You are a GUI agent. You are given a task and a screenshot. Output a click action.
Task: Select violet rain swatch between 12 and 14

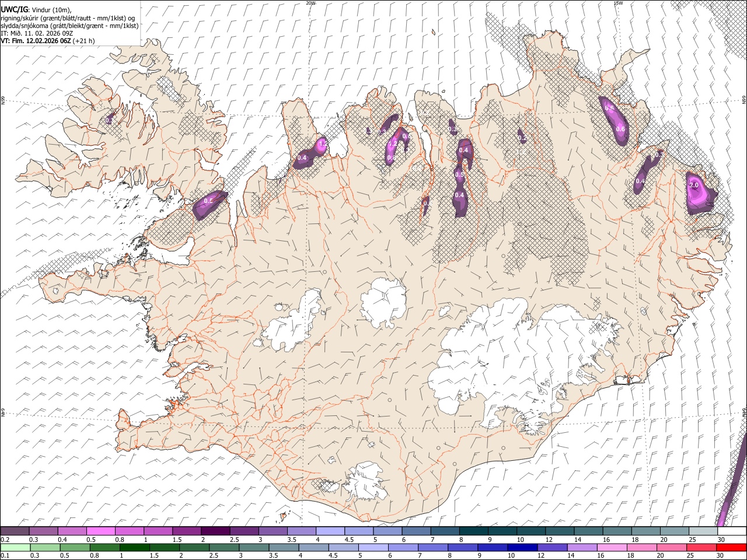point(551,548)
